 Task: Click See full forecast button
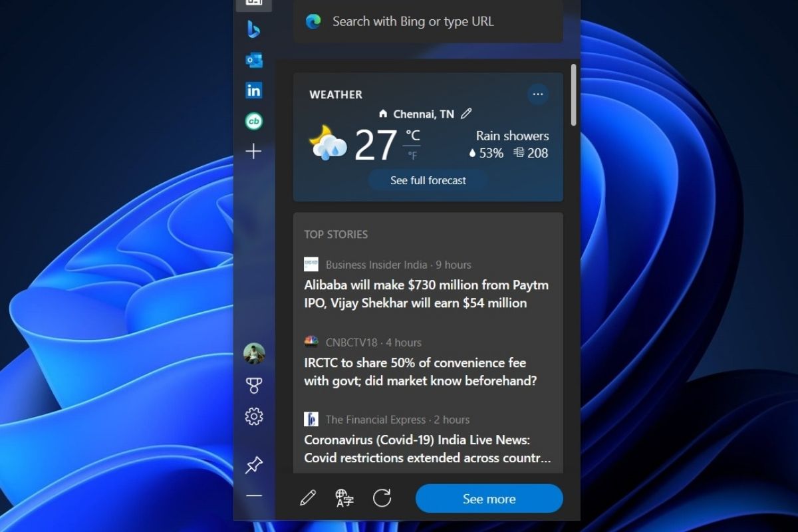coord(428,180)
